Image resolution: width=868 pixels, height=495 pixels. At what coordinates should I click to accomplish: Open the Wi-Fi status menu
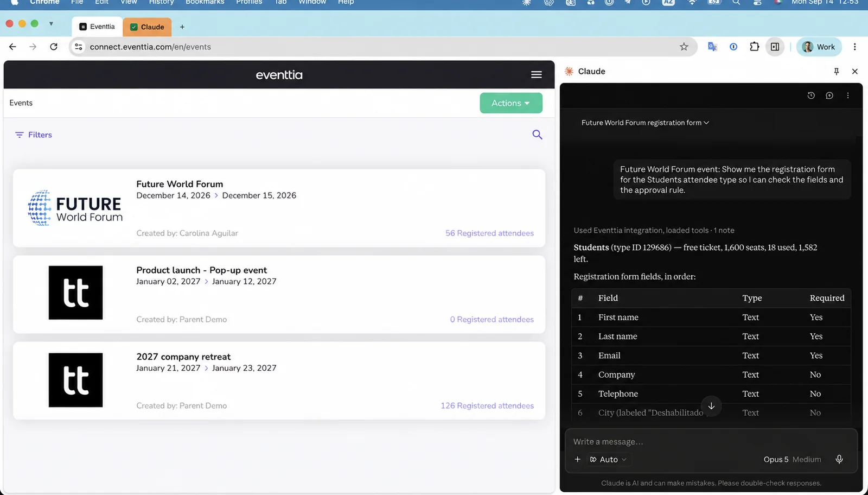[692, 2]
